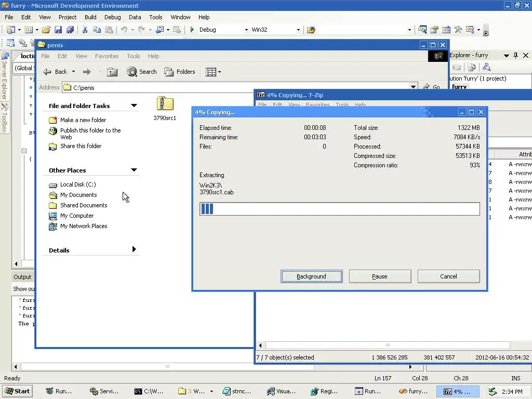This screenshot has width=532, height=399.
Task: Click Make a new folder link
Action: [83, 120]
